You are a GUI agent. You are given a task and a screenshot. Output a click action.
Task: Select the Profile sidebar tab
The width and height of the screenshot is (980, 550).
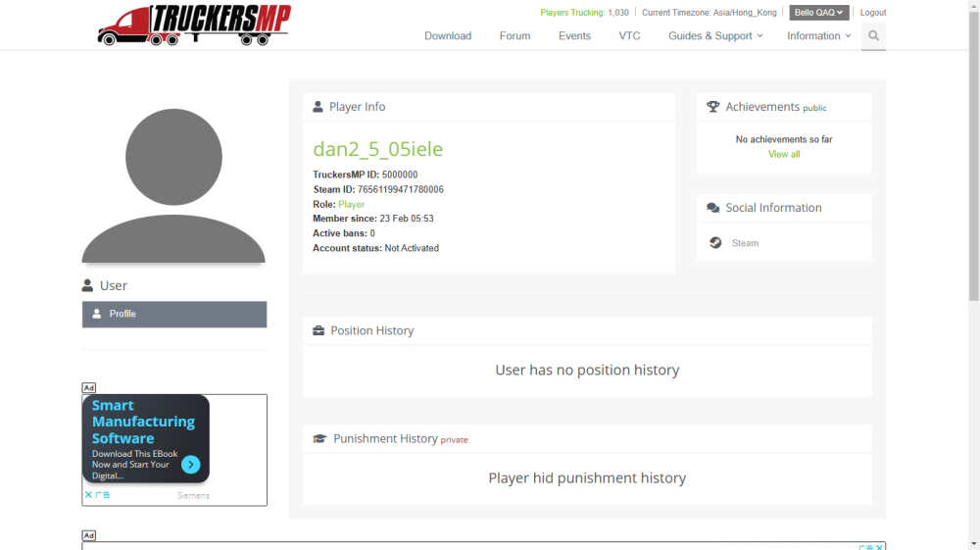point(174,314)
